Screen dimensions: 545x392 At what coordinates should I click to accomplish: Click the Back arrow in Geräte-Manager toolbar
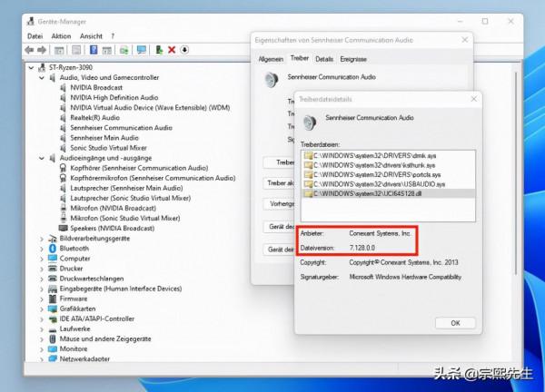[29, 50]
